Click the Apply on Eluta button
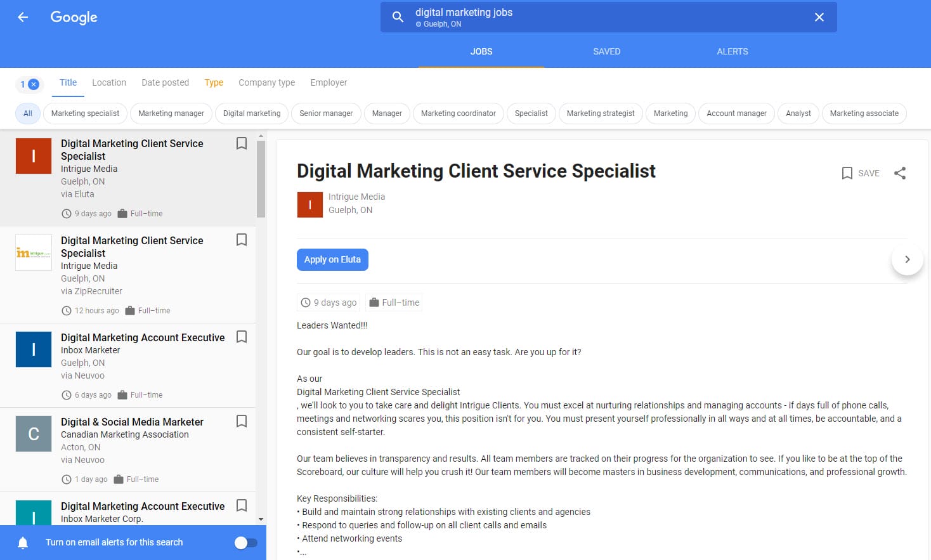Image resolution: width=931 pixels, height=560 pixels. [x=332, y=259]
